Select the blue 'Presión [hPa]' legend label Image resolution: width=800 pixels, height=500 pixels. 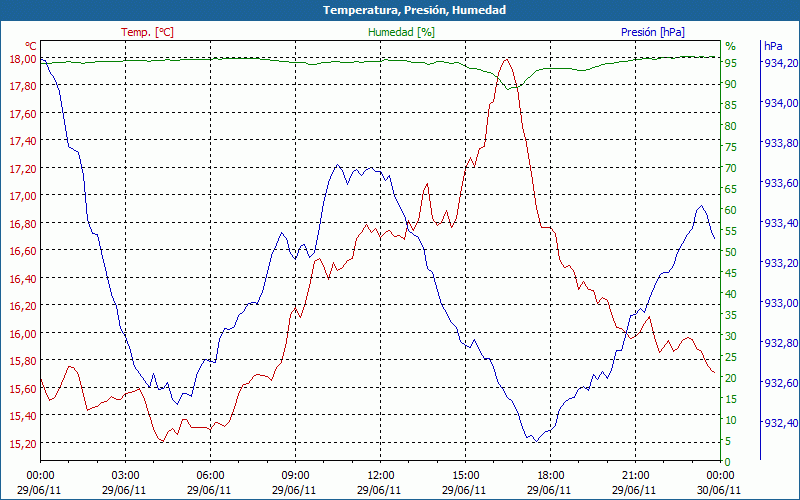click(x=653, y=32)
